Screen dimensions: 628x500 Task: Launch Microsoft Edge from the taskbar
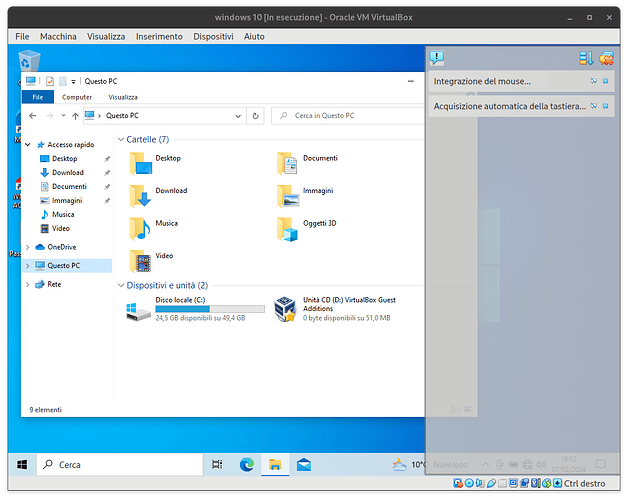tap(247, 465)
